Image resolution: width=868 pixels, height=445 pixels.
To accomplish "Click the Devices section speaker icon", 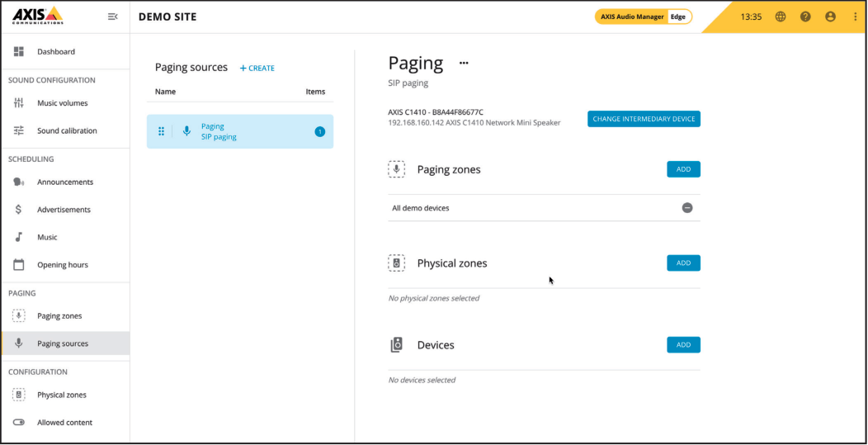I will coord(396,345).
